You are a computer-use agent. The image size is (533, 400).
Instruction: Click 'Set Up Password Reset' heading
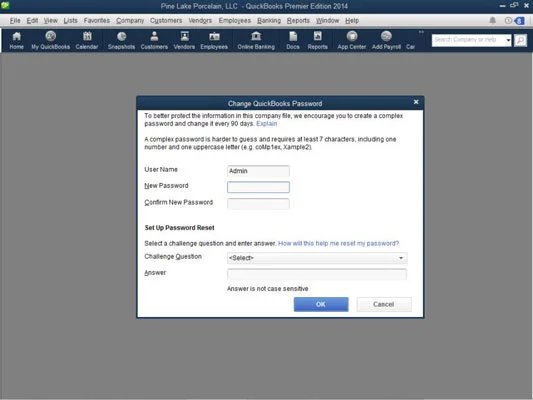click(x=179, y=228)
